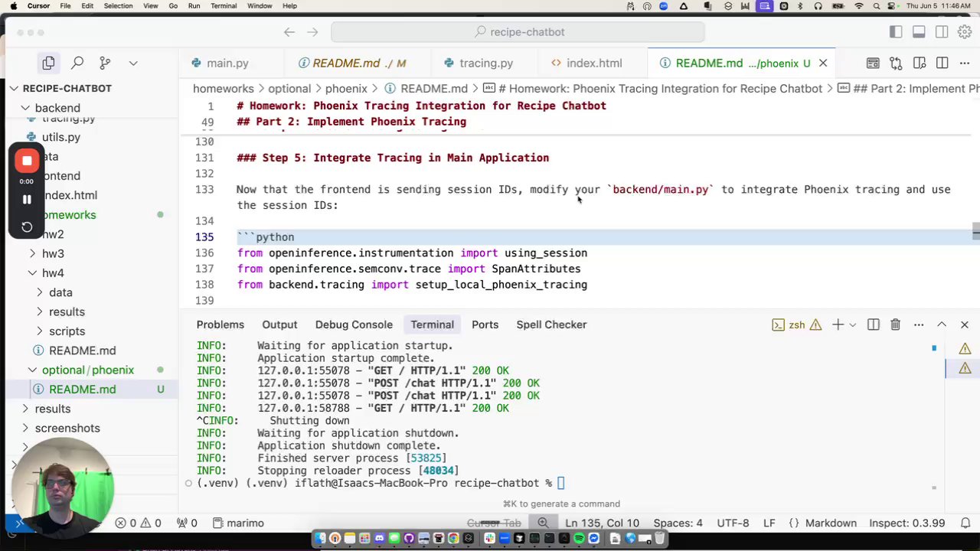Switch to the tracing.py editor tab
The image size is (980, 551).
(x=486, y=63)
